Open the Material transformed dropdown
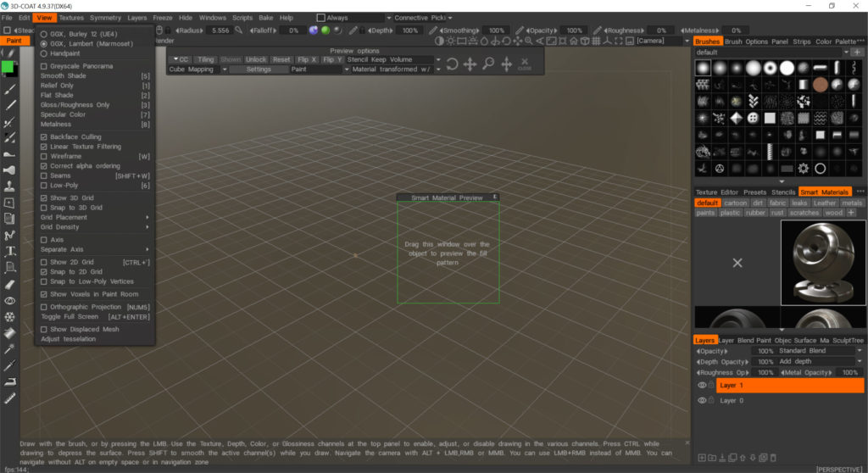 click(x=396, y=70)
